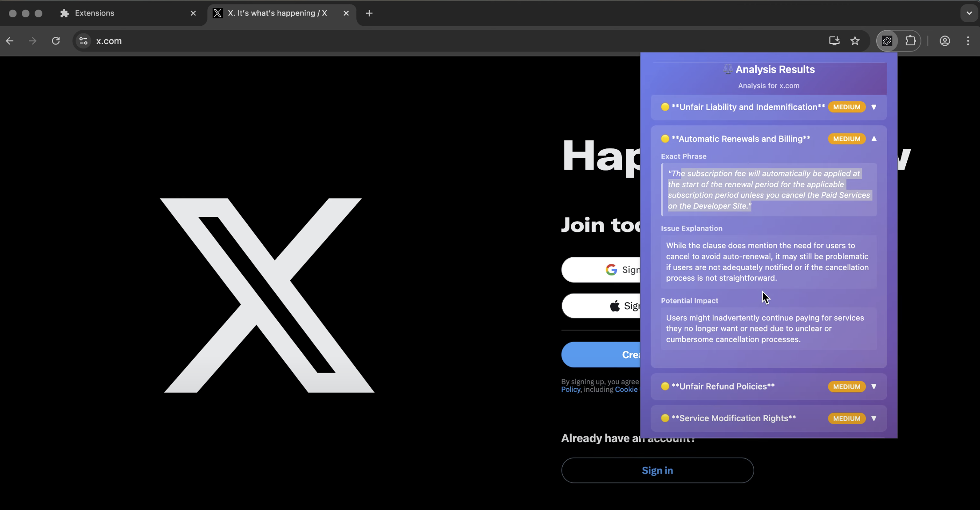This screenshot has width=980, height=510.
Task: Open the Extensions puzzle piece menu
Action: pyautogui.click(x=910, y=41)
